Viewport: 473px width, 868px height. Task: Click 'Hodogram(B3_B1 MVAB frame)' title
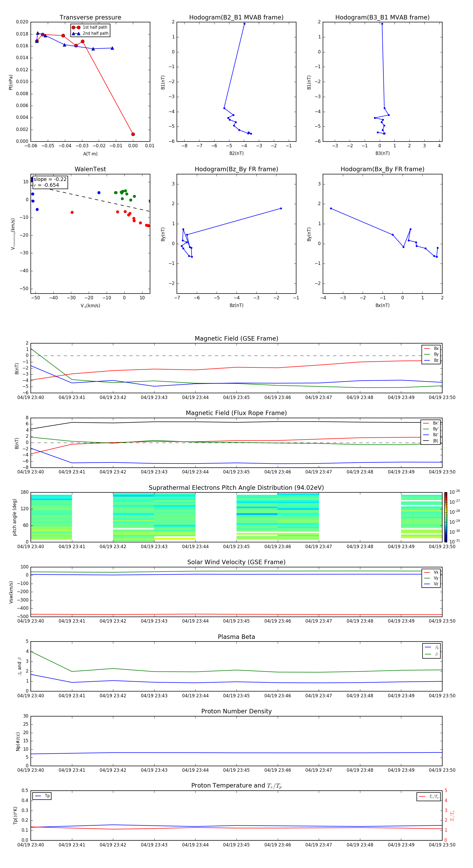(382, 18)
